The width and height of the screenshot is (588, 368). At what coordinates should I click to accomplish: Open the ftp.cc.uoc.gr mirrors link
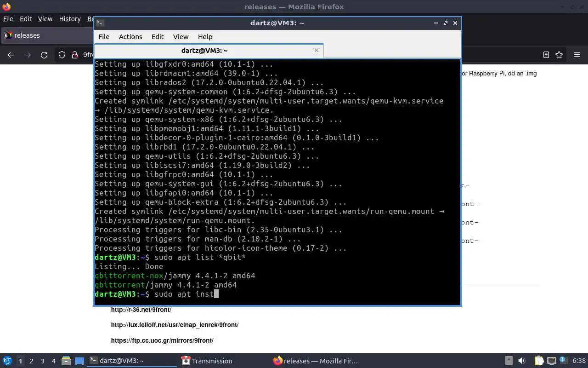(162, 340)
